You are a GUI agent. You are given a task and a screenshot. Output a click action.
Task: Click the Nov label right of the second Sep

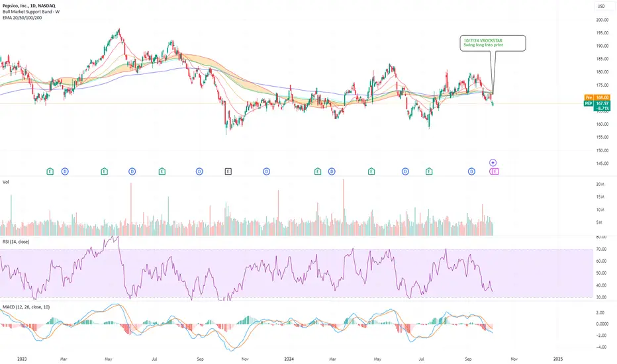tap(514, 359)
